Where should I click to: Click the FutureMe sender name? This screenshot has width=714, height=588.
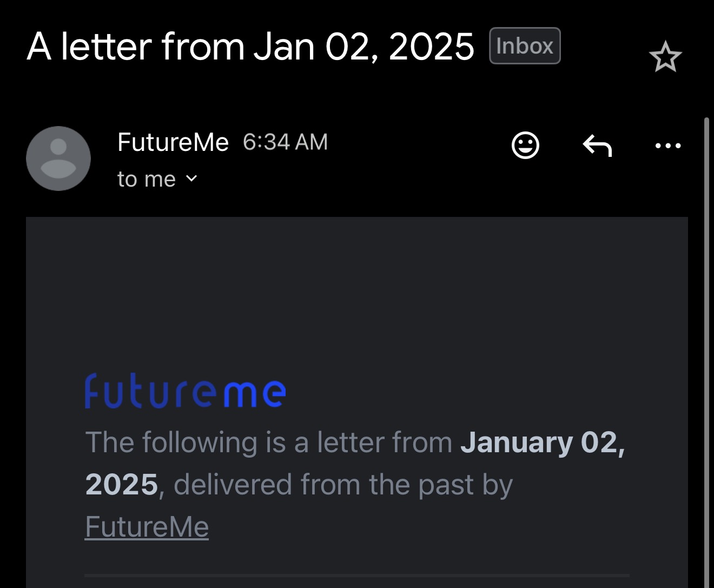173,142
